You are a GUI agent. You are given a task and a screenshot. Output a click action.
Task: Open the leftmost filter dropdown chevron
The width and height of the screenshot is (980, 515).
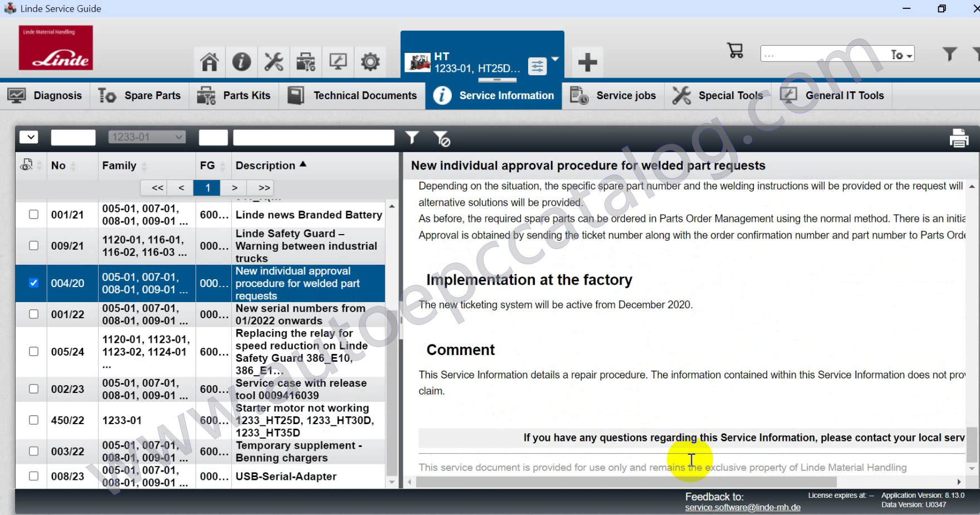29,137
